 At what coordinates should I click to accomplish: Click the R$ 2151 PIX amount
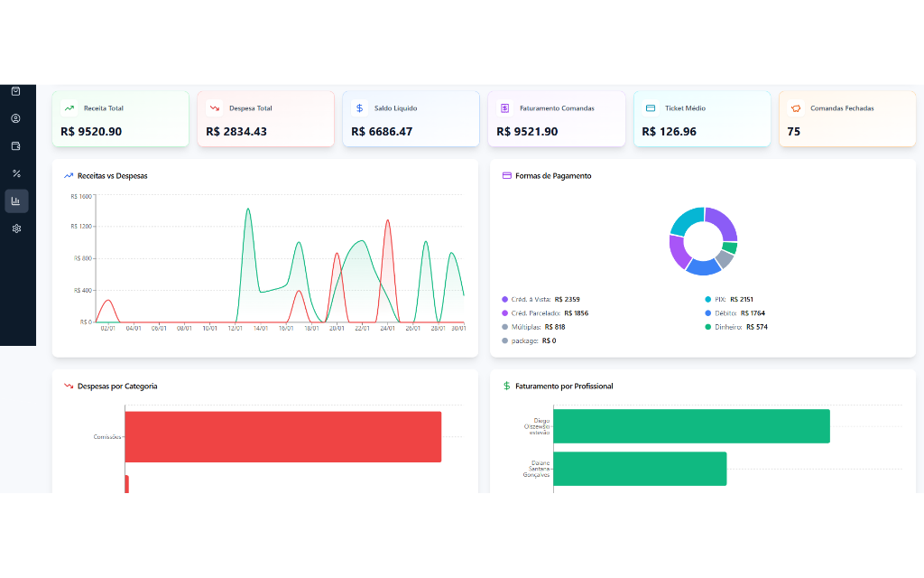742,300
